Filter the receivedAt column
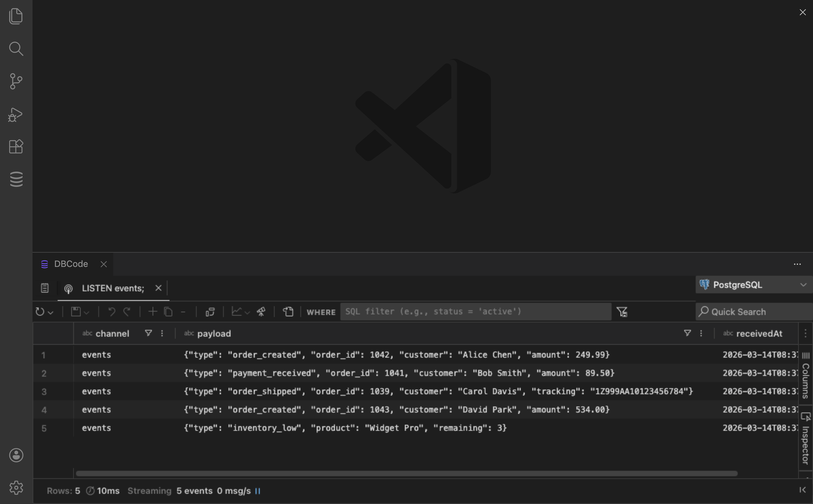The image size is (813, 504). tap(687, 333)
